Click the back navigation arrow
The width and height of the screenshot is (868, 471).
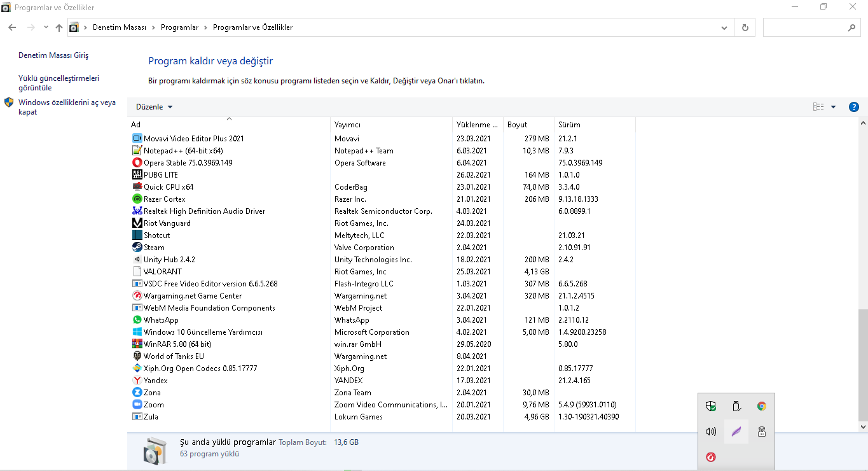pyautogui.click(x=12, y=28)
